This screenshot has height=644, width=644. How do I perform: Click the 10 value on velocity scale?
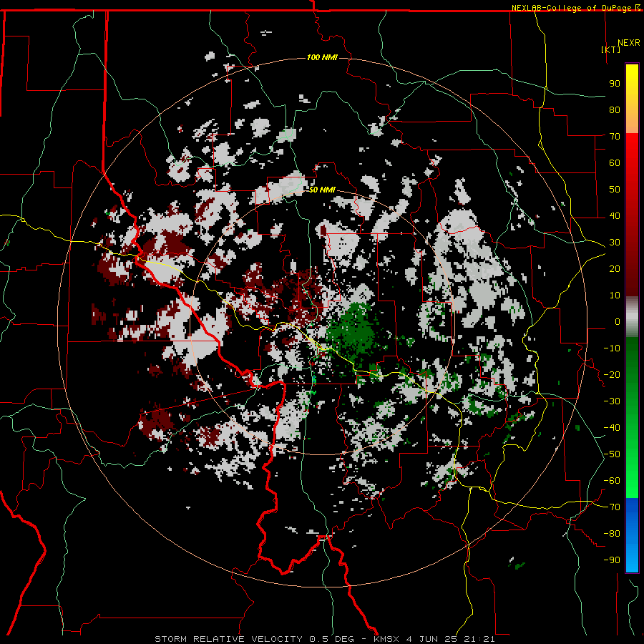(x=615, y=296)
